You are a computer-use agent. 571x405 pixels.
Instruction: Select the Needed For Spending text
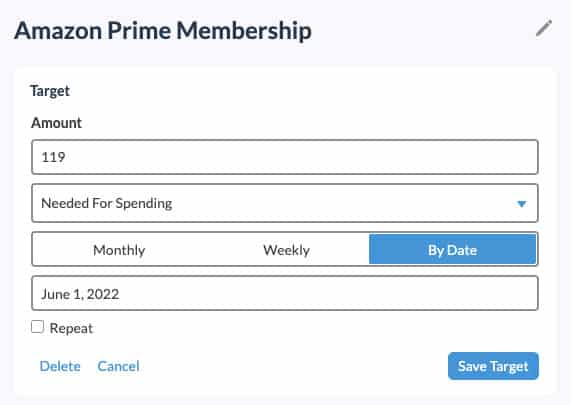[x=106, y=203]
